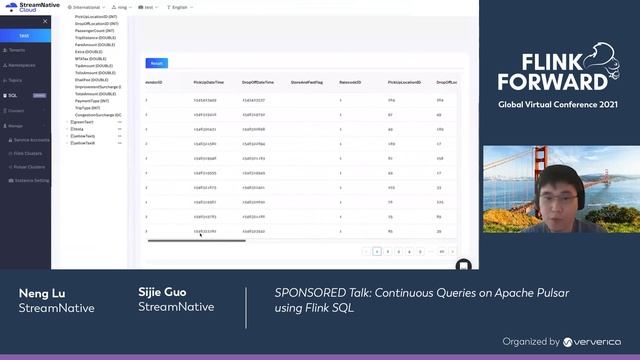Screen dimensions: 640x360
Task: Open the user account dropdown in header
Action: click(122, 7)
